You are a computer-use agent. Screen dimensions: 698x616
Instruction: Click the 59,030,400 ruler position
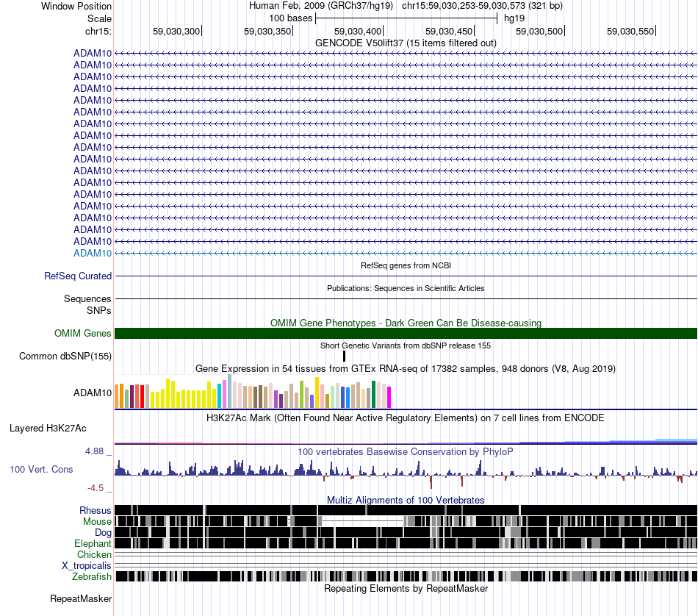(358, 31)
